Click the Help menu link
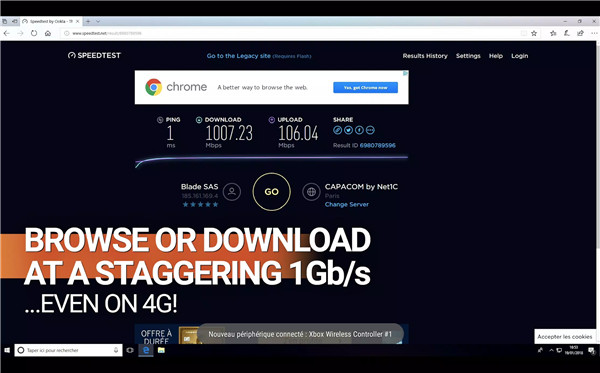 pyautogui.click(x=496, y=56)
